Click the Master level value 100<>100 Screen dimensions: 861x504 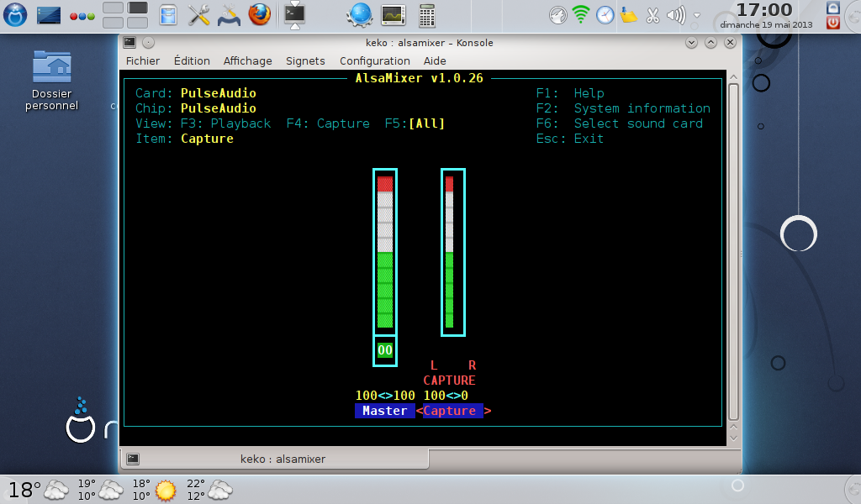pyautogui.click(x=385, y=396)
